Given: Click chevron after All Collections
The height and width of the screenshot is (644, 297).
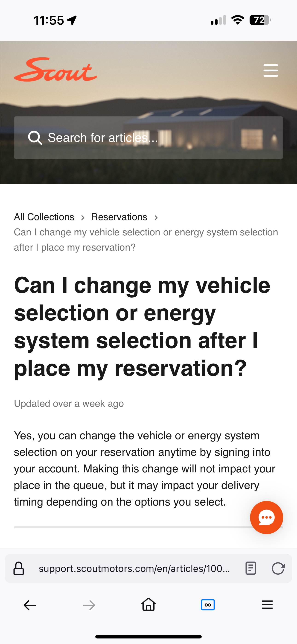Looking at the screenshot, I should 83,217.
